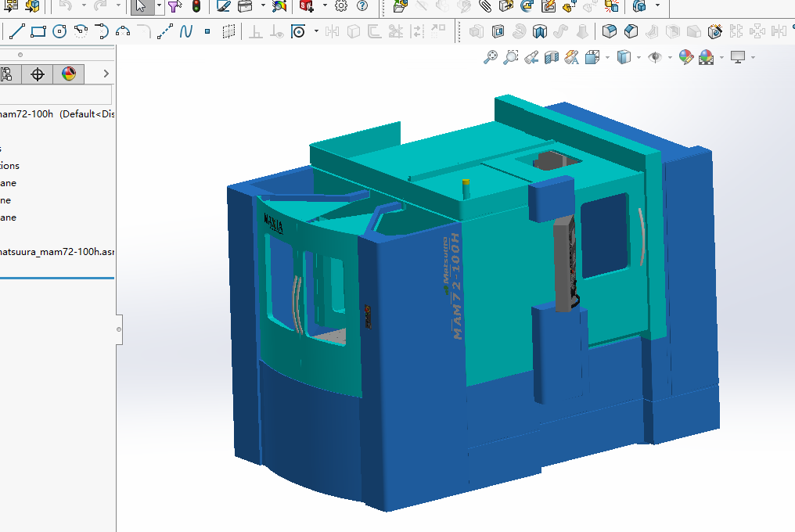This screenshot has height=532, width=795.
Task: Select the 3 Point Arc tool
Action: coord(123,32)
